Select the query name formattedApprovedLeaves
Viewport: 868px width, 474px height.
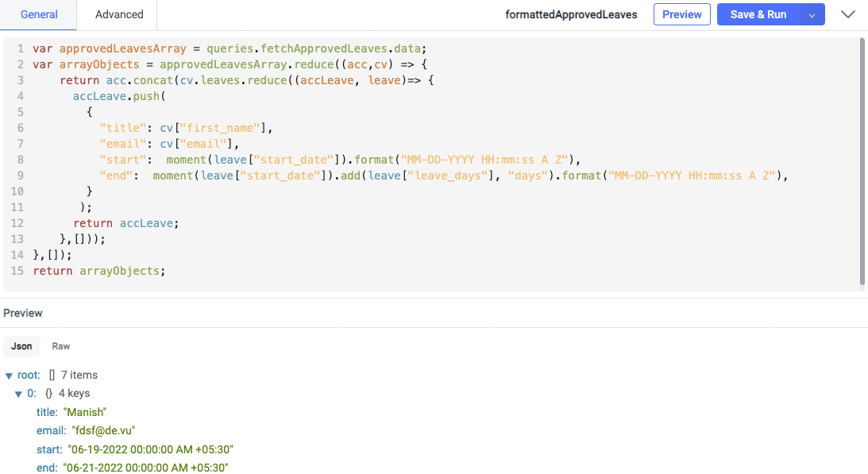click(571, 13)
